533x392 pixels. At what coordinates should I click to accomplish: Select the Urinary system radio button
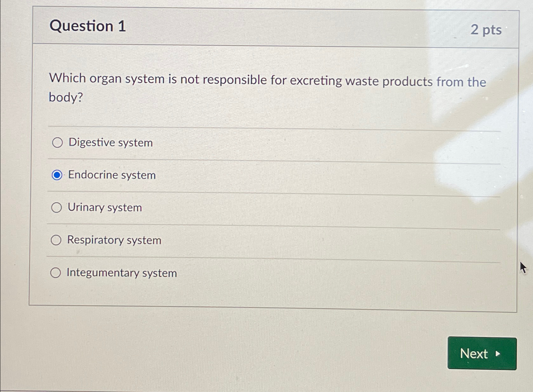57,208
